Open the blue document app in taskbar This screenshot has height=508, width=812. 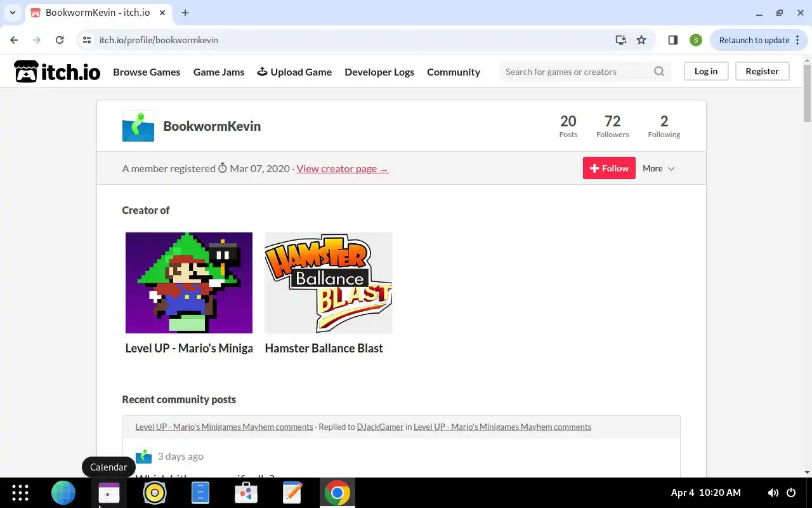(x=200, y=493)
